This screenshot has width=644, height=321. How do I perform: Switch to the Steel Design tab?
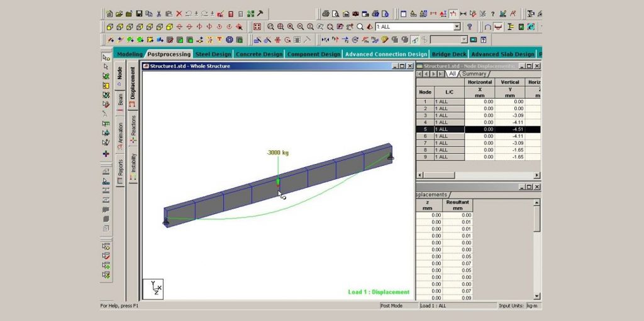(213, 54)
